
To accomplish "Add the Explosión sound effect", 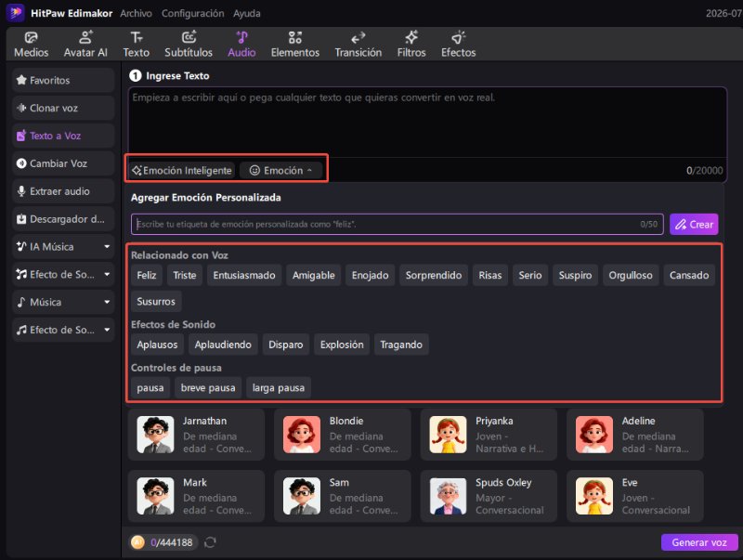I will click(342, 345).
